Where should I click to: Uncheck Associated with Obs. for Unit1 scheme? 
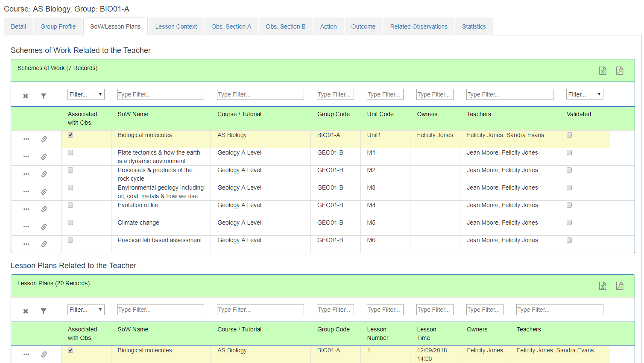tap(70, 135)
